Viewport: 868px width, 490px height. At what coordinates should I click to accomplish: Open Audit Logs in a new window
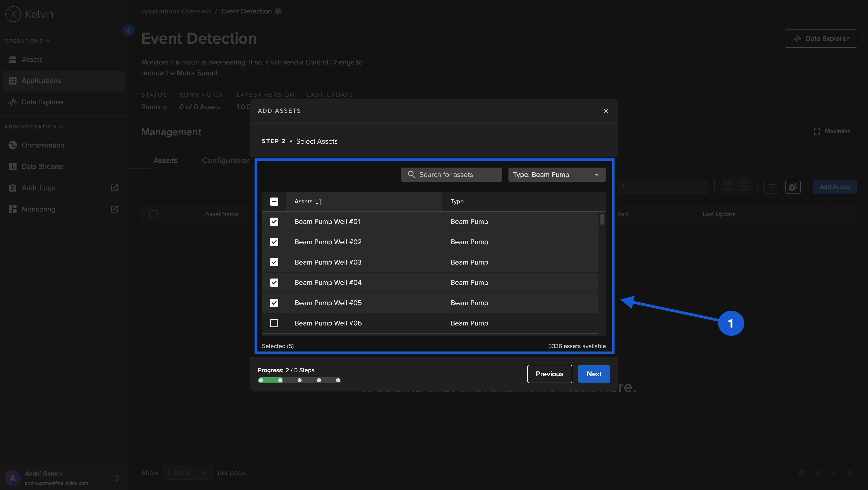[114, 188]
